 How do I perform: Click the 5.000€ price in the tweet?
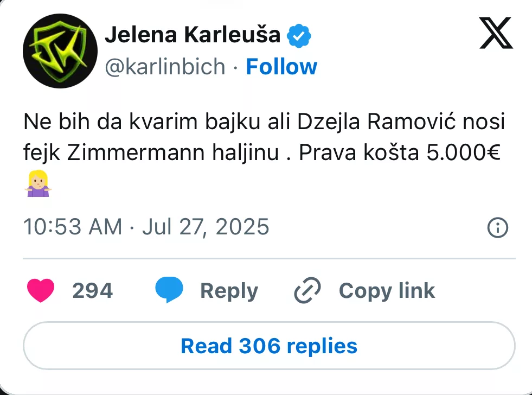[x=463, y=152]
